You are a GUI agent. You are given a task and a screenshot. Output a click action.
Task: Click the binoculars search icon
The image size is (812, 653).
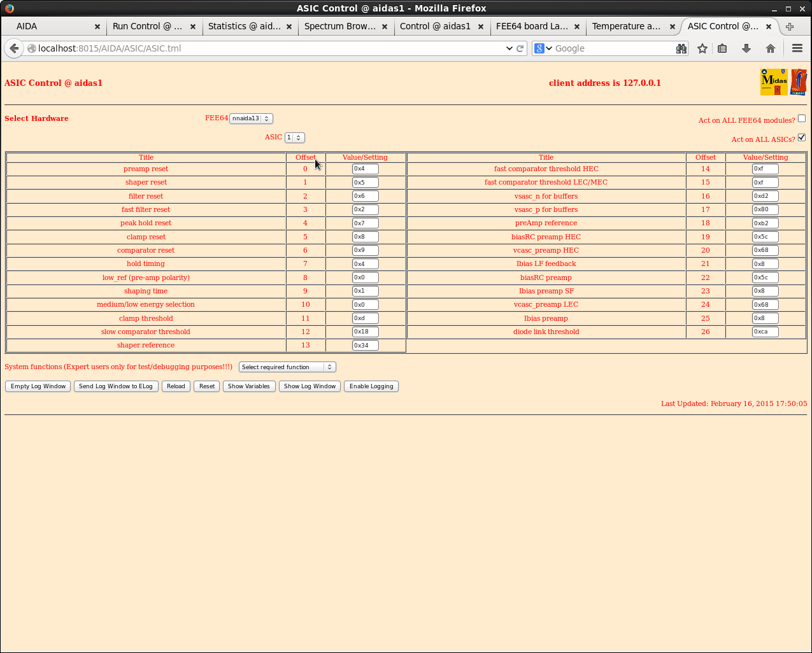pos(681,48)
